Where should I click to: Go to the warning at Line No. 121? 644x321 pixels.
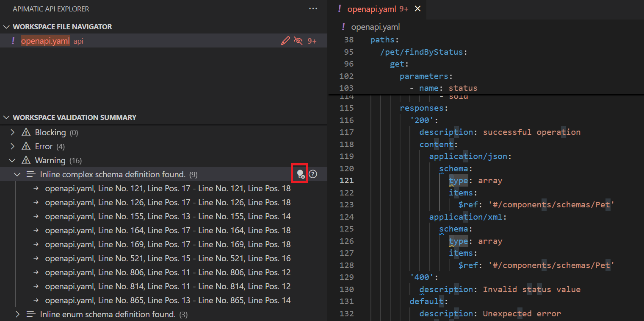(x=168, y=188)
